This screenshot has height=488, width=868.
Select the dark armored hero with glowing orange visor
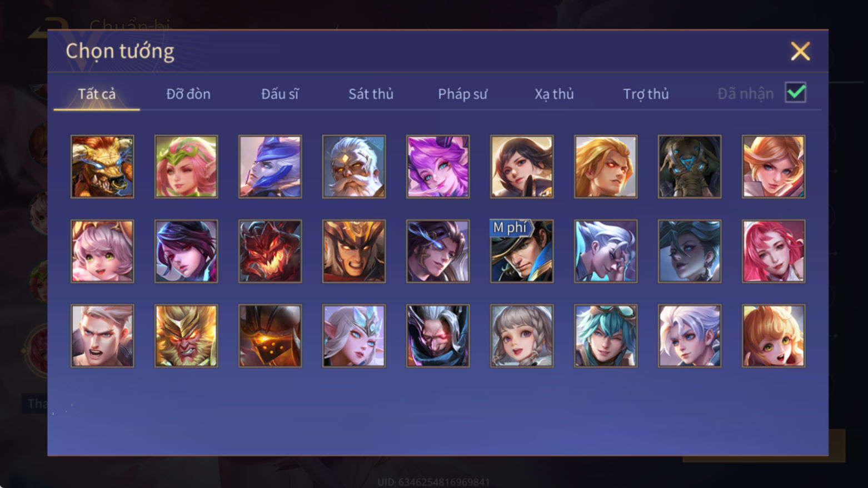(x=270, y=335)
